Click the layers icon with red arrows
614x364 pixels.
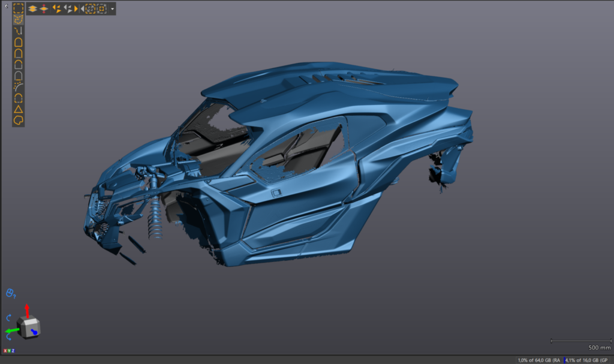click(x=44, y=9)
